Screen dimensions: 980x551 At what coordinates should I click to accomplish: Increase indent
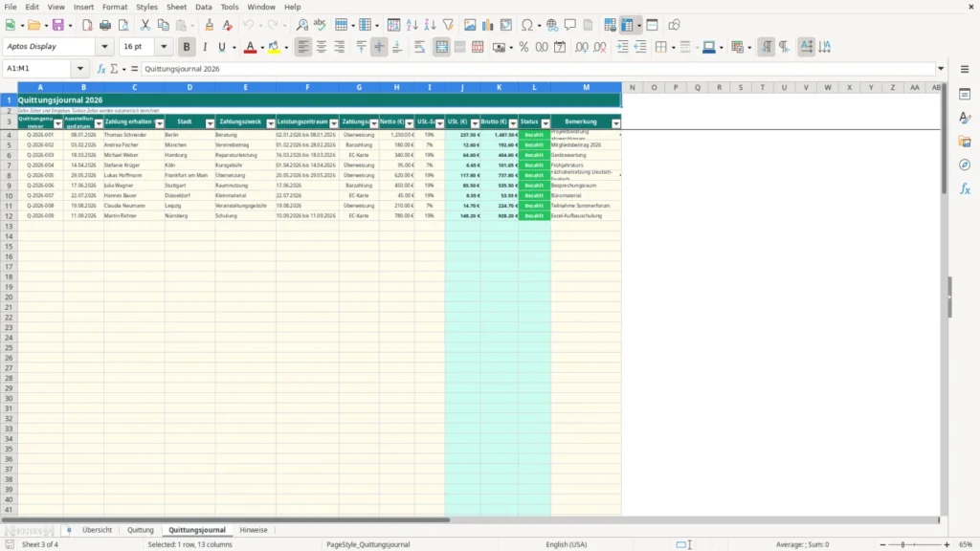(x=622, y=47)
